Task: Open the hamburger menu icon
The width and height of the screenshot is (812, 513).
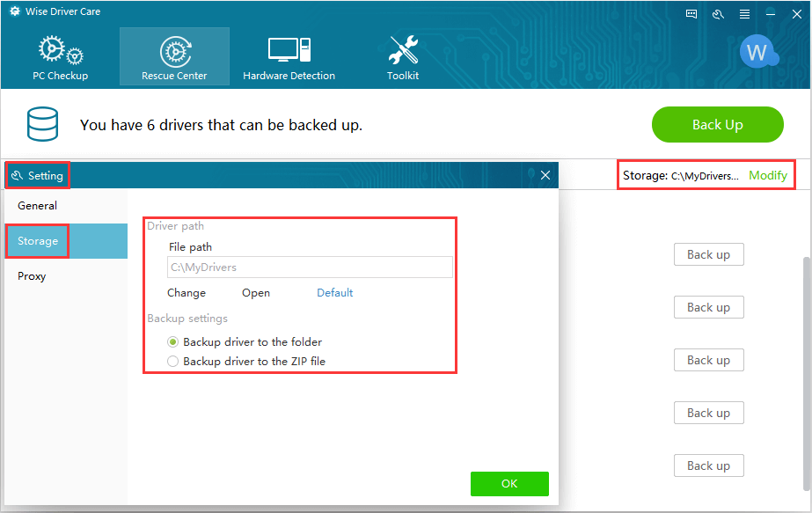Action: (744, 14)
